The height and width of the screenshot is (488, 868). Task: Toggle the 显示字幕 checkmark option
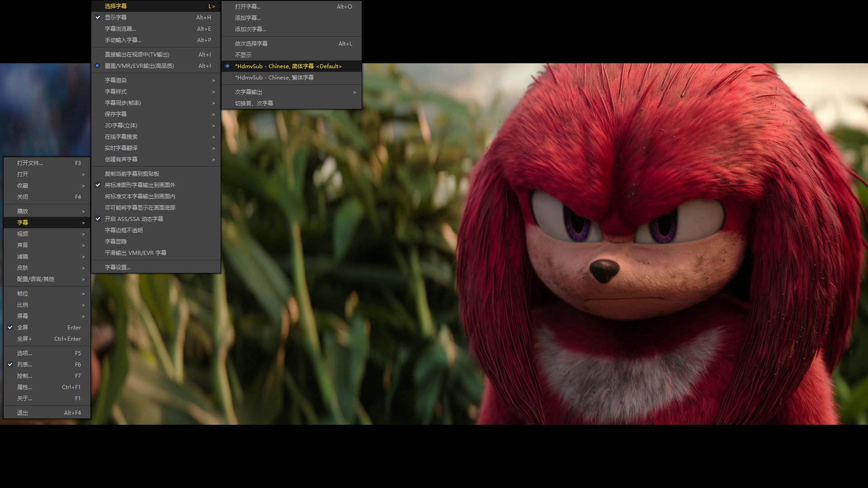(116, 18)
